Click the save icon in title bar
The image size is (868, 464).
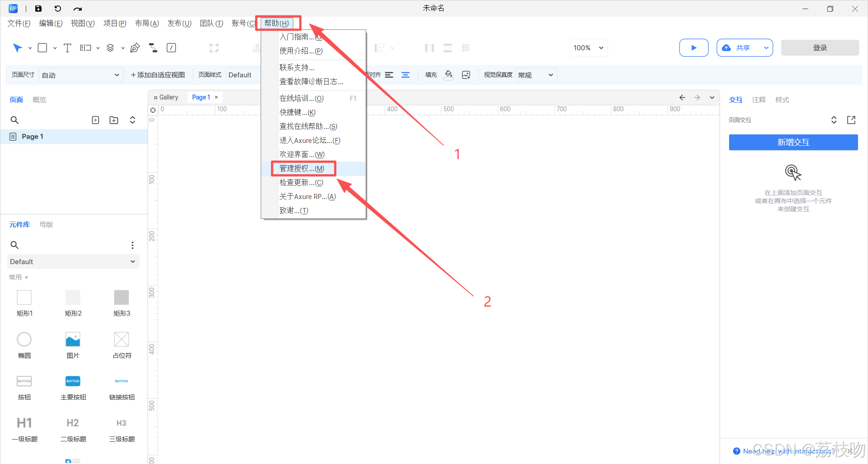(x=38, y=9)
